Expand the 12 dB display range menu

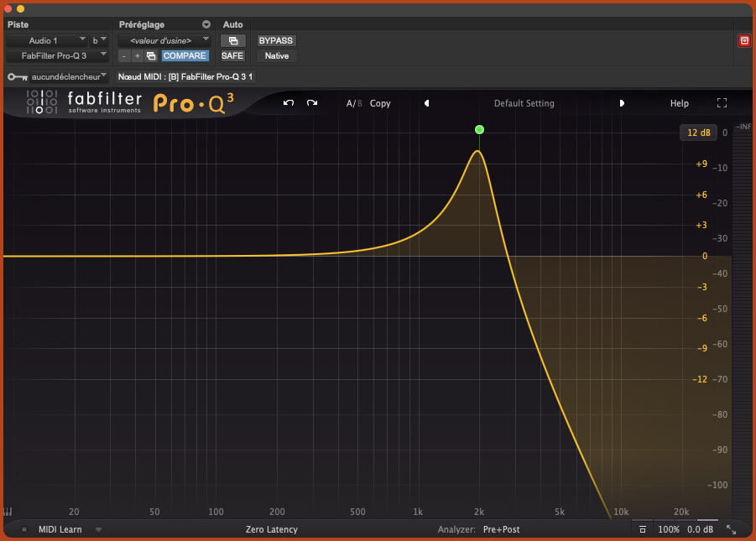click(698, 133)
